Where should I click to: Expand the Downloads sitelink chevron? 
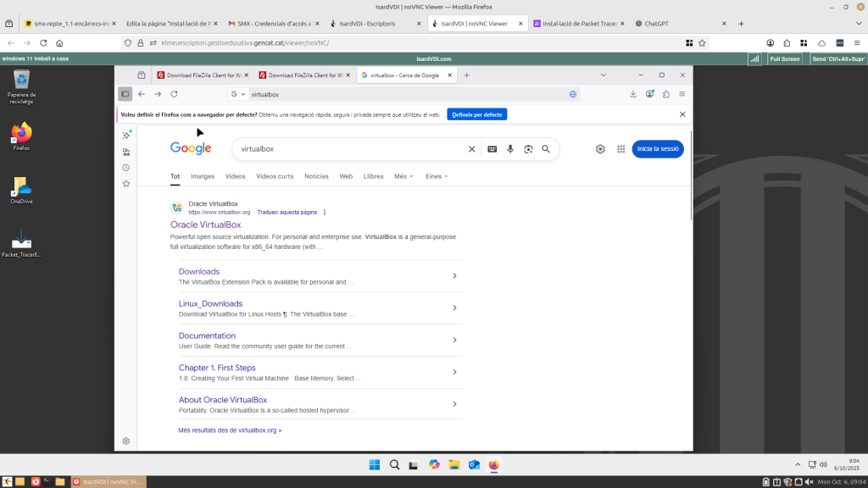454,275
